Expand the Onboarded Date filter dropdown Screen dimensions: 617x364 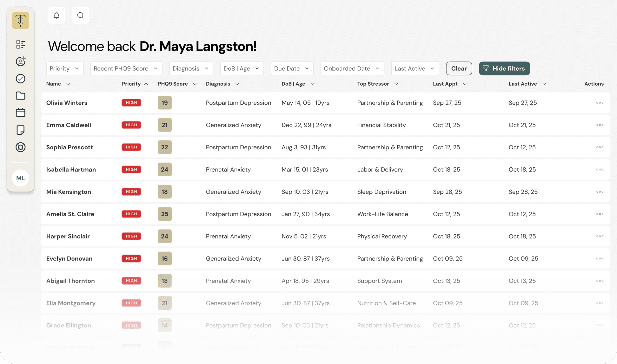pyautogui.click(x=352, y=68)
